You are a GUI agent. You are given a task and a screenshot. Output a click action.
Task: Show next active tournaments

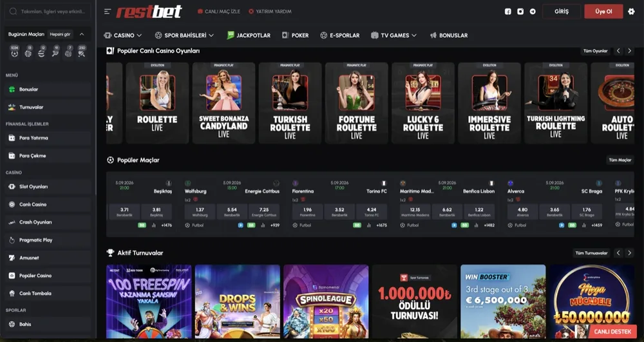pyautogui.click(x=630, y=253)
